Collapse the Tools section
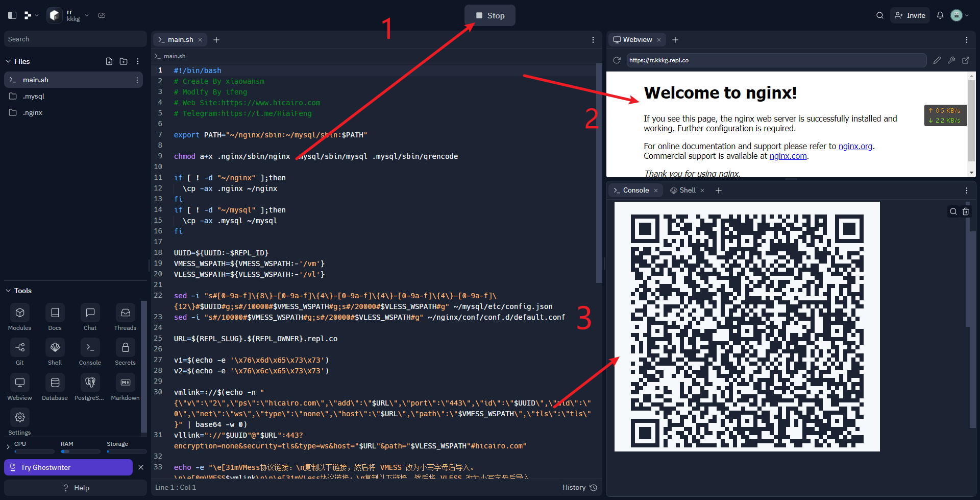 pos(8,291)
